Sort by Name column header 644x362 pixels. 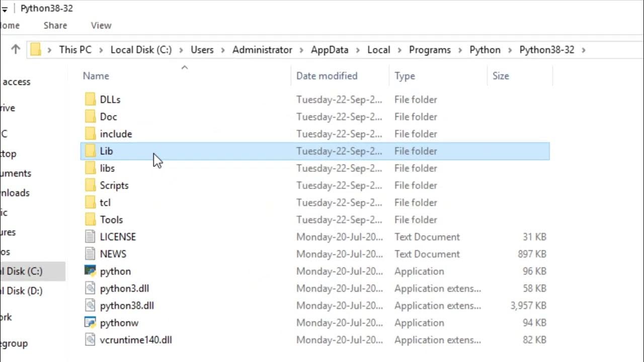[x=96, y=76]
